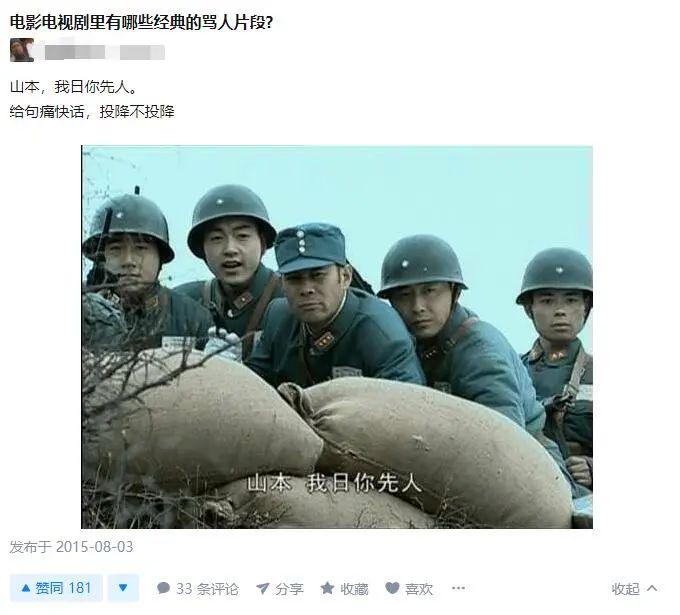Click the comment bubble icon

pyautogui.click(x=163, y=588)
